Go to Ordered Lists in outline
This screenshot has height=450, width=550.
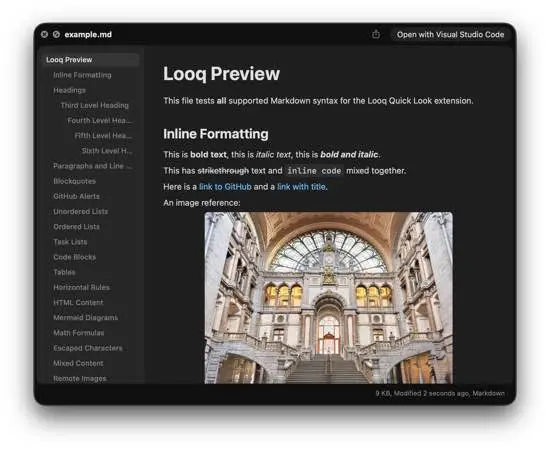[76, 227]
